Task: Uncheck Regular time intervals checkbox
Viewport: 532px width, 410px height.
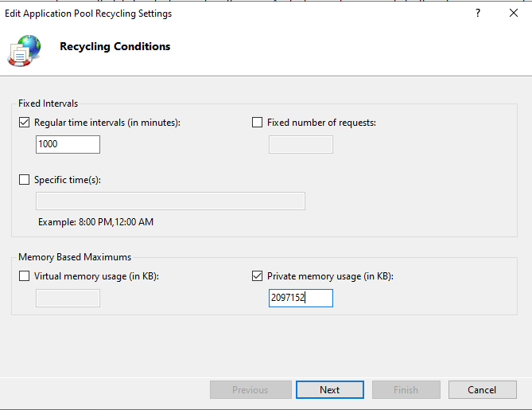Action: pyautogui.click(x=24, y=123)
